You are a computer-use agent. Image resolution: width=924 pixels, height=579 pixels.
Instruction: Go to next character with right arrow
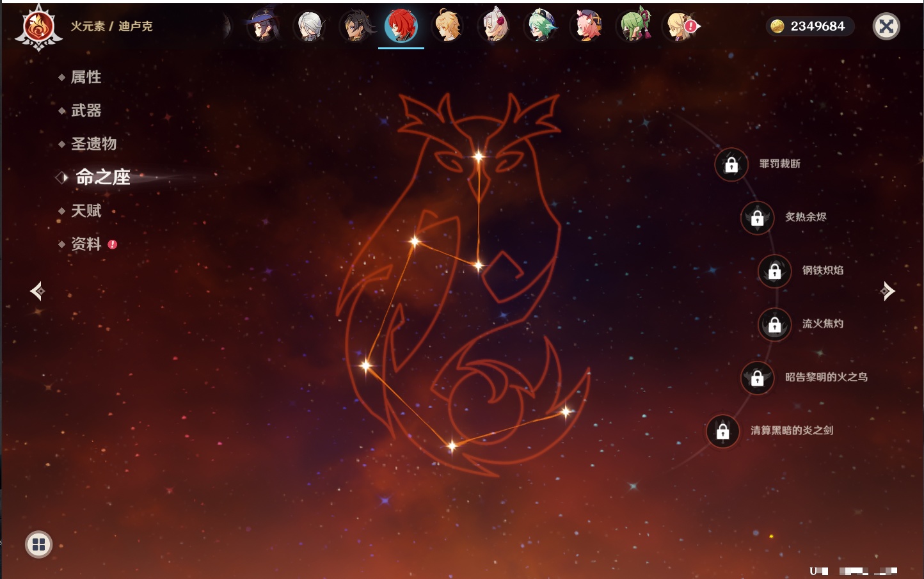(x=888, y=291)
